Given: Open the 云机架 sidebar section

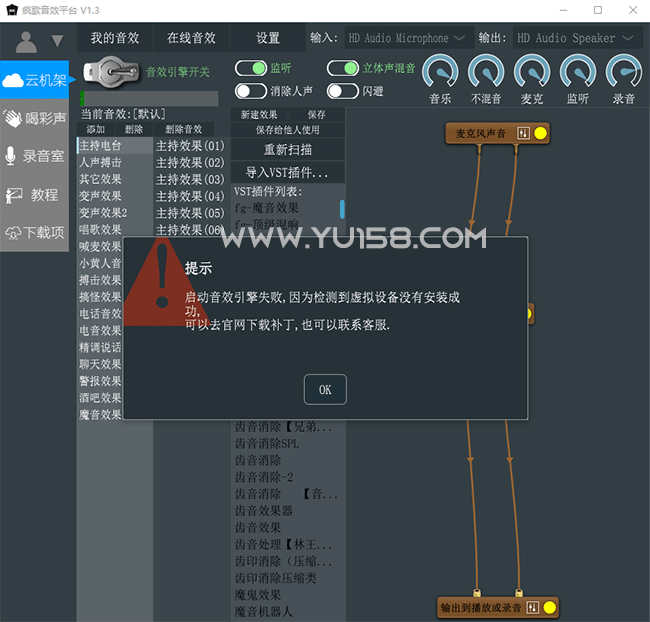Looking at the screenshot, I should click(x=35, y=80).
